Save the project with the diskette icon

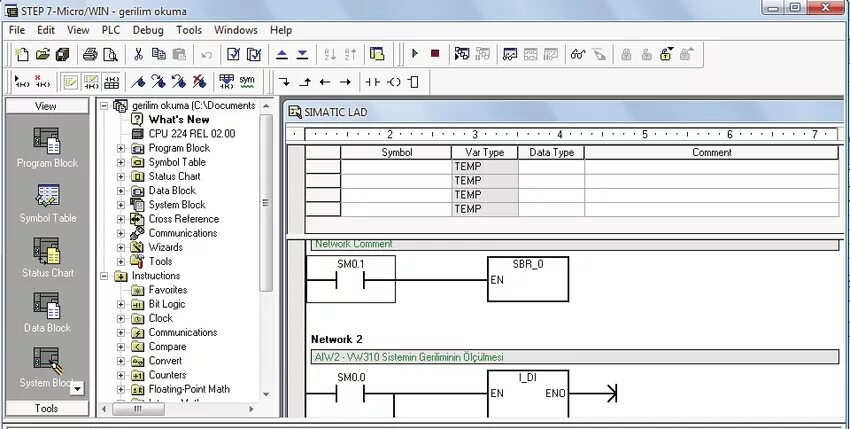62,54
